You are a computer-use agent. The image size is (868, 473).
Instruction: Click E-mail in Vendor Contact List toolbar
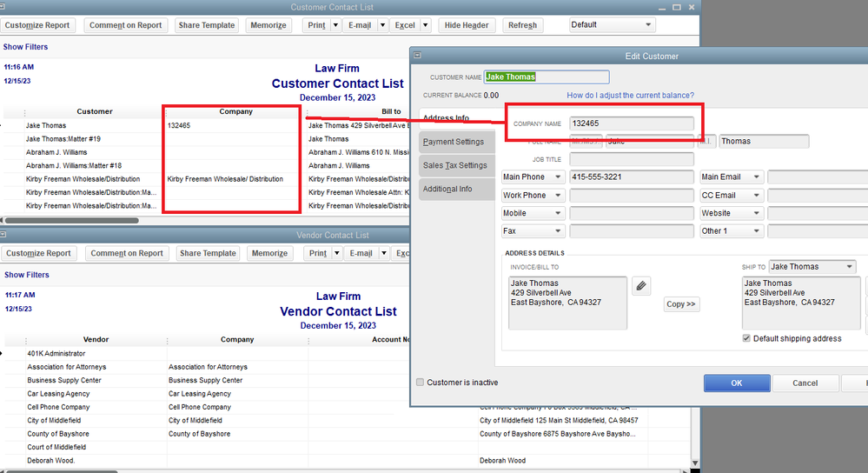tap(361, 253)
